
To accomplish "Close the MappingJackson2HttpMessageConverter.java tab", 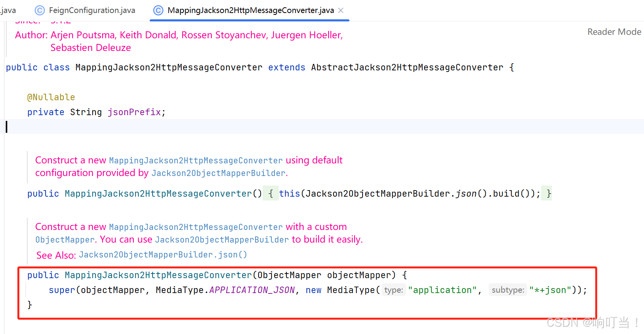I will pos(341,10).
